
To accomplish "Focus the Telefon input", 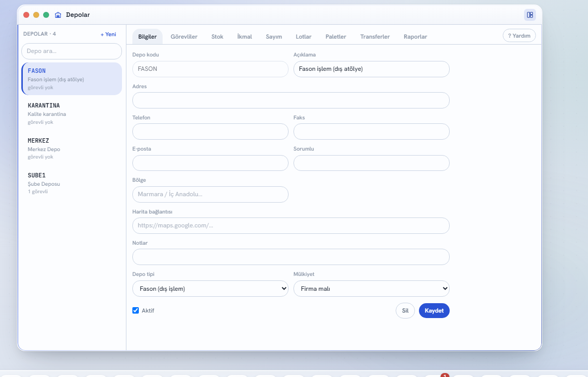I will (210, 132).
